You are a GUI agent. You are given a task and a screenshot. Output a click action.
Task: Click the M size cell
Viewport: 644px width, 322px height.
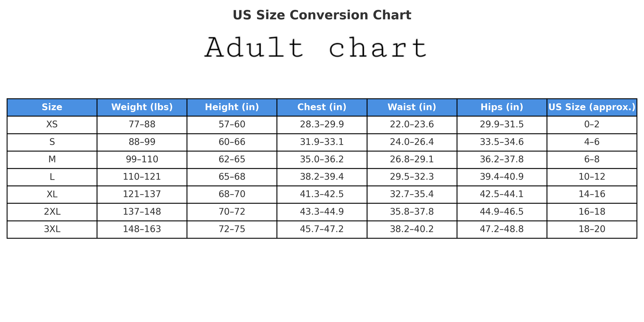click(52, 160)
